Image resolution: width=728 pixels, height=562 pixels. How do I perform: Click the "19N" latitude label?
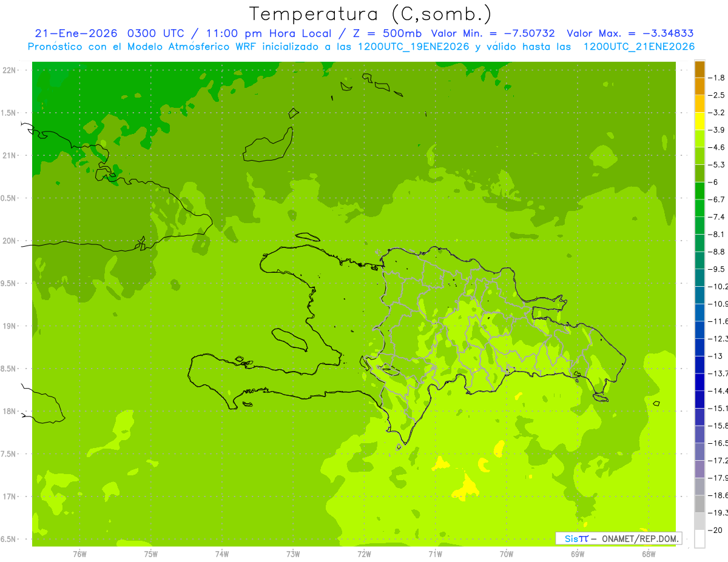pos(10,326)
